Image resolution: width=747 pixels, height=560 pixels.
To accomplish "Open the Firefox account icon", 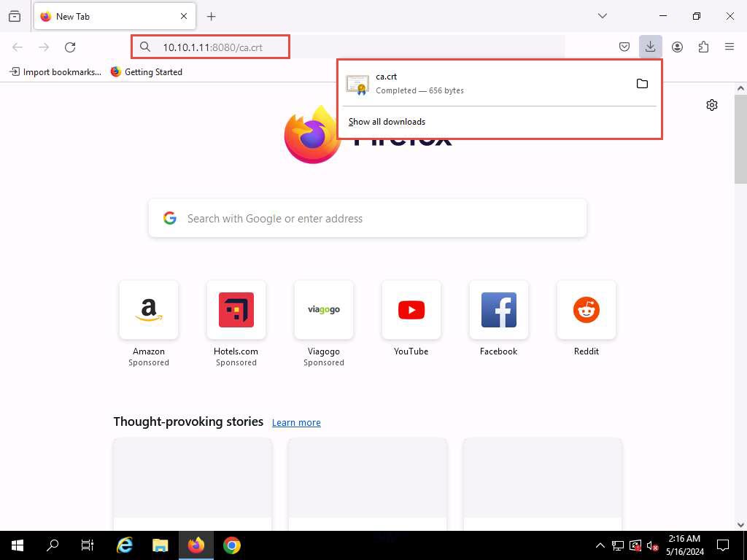I will coord(677,47).
